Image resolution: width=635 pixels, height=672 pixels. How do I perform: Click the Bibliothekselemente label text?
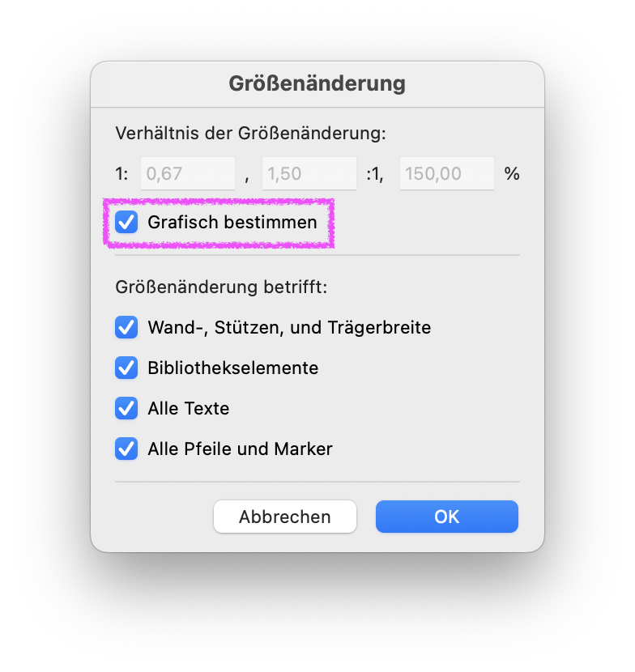tap(233, 368)
